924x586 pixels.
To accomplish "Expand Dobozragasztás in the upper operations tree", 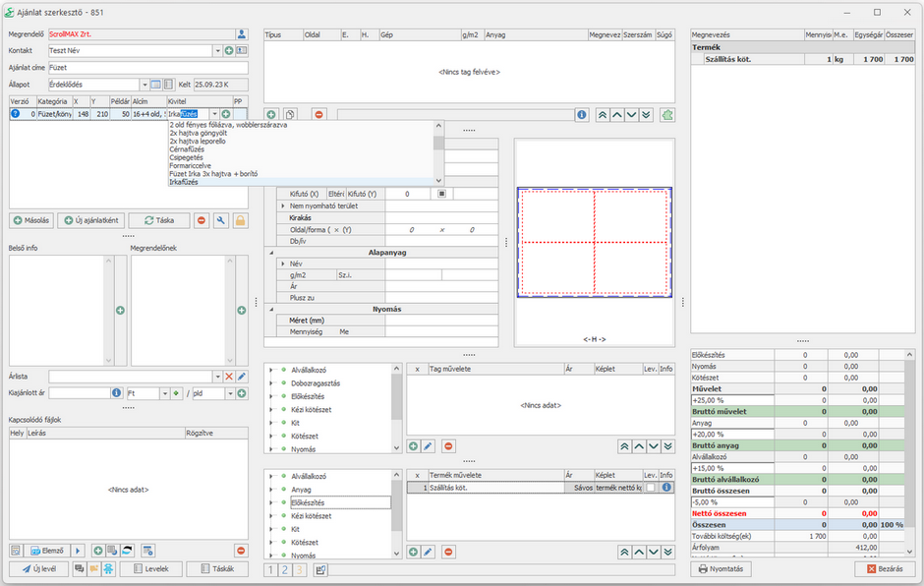I will point(270,382).
